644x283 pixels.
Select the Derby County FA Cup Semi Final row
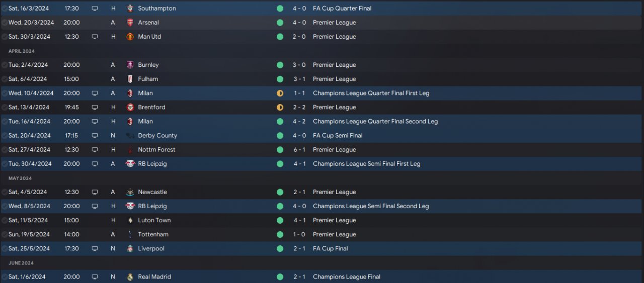[322, 136]
